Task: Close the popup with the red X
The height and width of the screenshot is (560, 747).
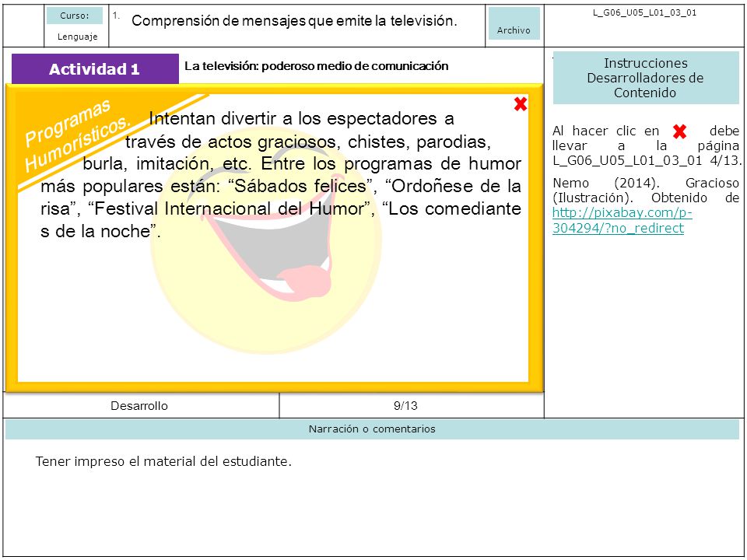Action: coord(521,104)
